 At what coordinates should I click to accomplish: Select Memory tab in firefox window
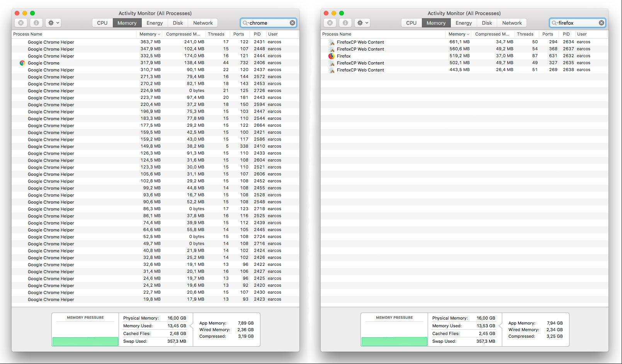coord(436,23)
